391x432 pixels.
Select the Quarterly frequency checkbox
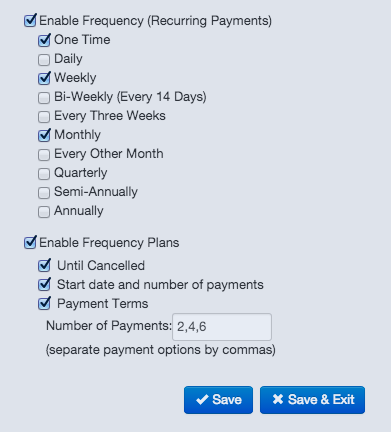44,173
